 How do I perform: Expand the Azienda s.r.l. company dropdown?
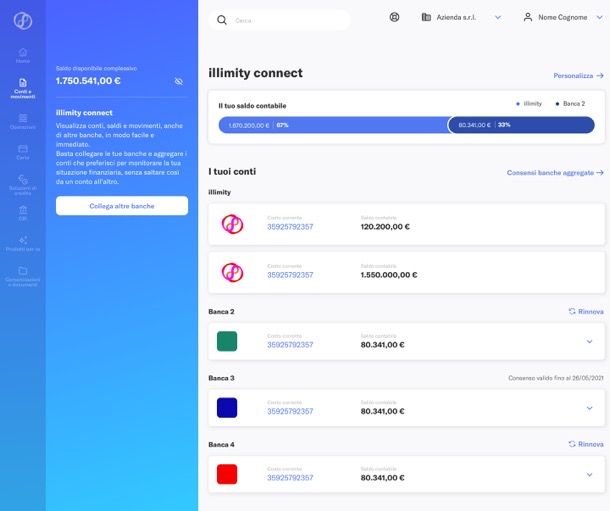[498, 18]
